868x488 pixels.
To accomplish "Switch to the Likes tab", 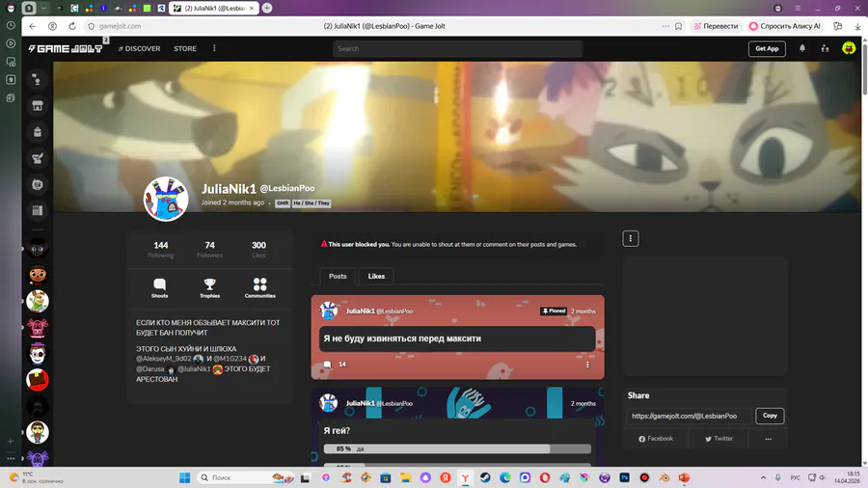I will tap(376, 276).
